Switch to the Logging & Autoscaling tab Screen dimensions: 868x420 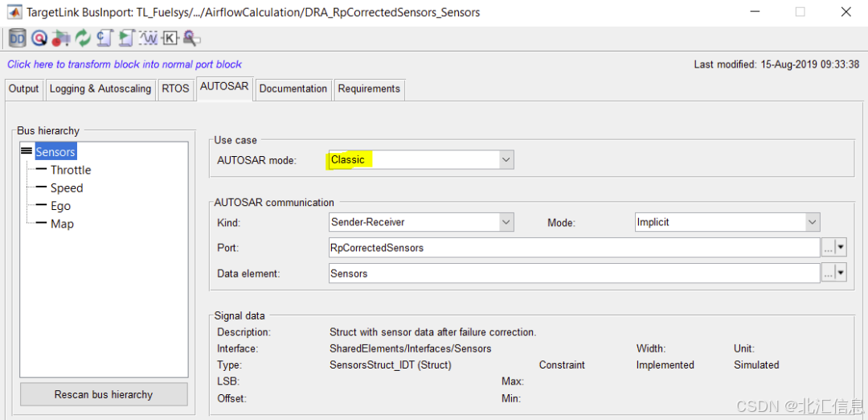[100, 89]
